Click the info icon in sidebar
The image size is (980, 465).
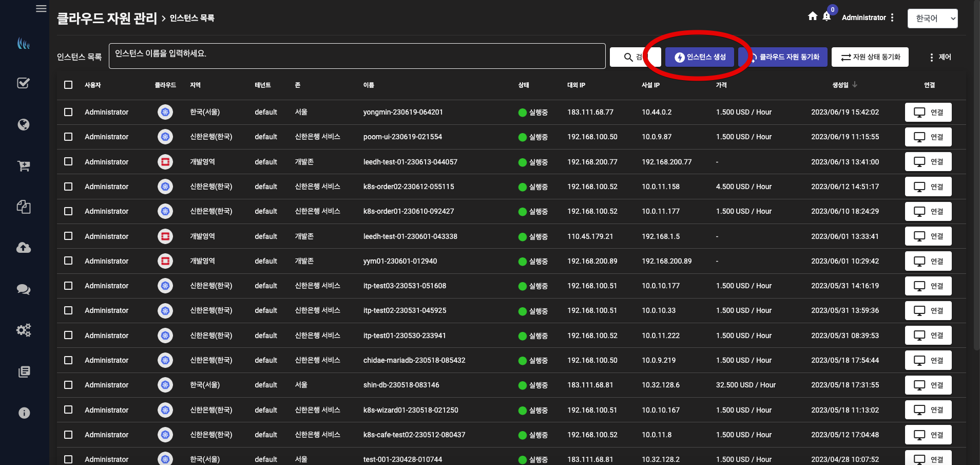tap(24, 413)
